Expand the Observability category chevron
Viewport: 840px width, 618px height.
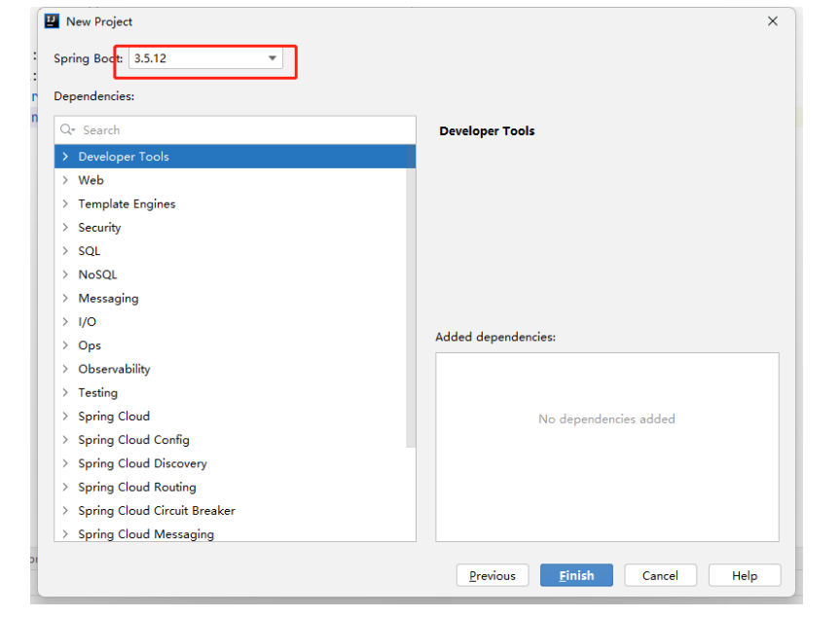pyautogui.click(x=65, y=369)
